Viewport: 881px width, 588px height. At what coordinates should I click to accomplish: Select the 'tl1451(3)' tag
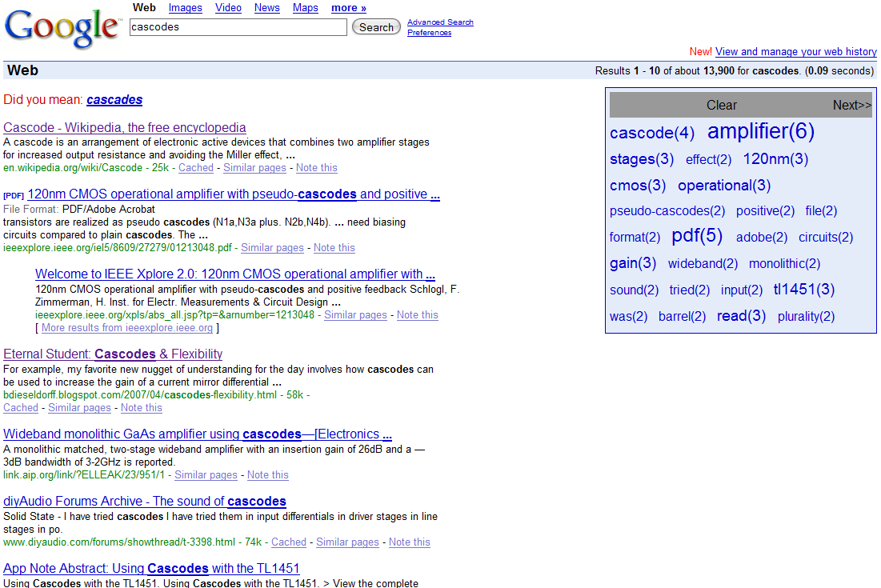(x=804, y=290)
